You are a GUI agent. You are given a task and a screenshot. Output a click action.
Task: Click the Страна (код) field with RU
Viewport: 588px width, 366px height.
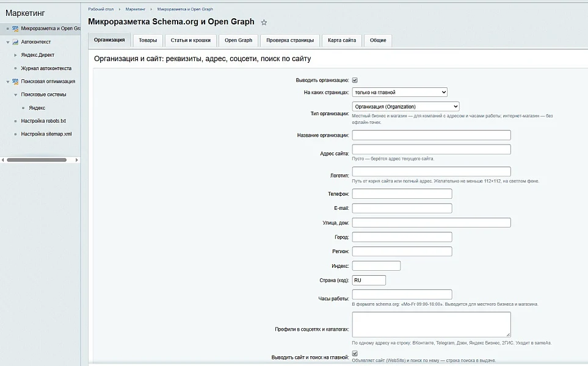369,280
